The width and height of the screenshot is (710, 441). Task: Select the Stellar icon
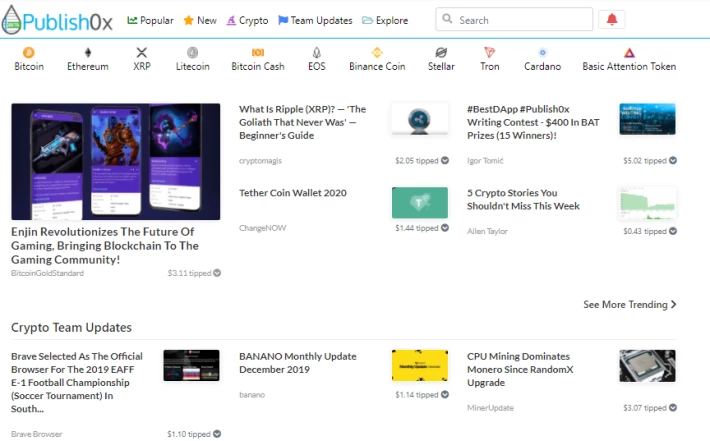(441, 53)
